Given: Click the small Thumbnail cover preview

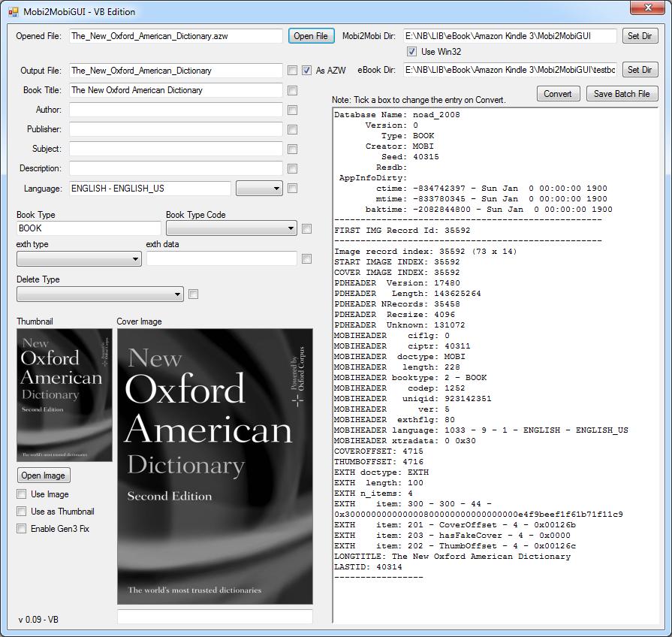Looking at the screenshot, I should coord(65,395).
